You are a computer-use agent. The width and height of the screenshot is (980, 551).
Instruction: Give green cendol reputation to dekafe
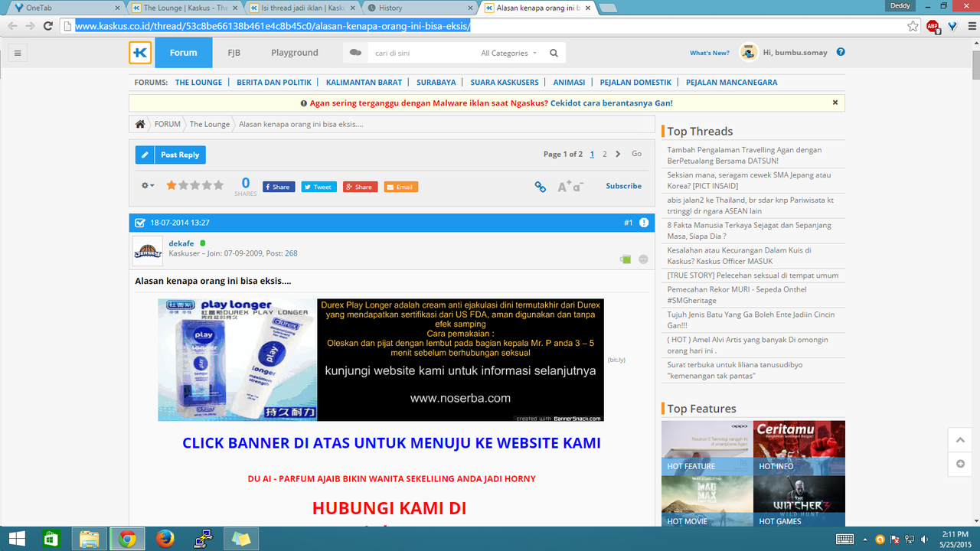point(626,259)
